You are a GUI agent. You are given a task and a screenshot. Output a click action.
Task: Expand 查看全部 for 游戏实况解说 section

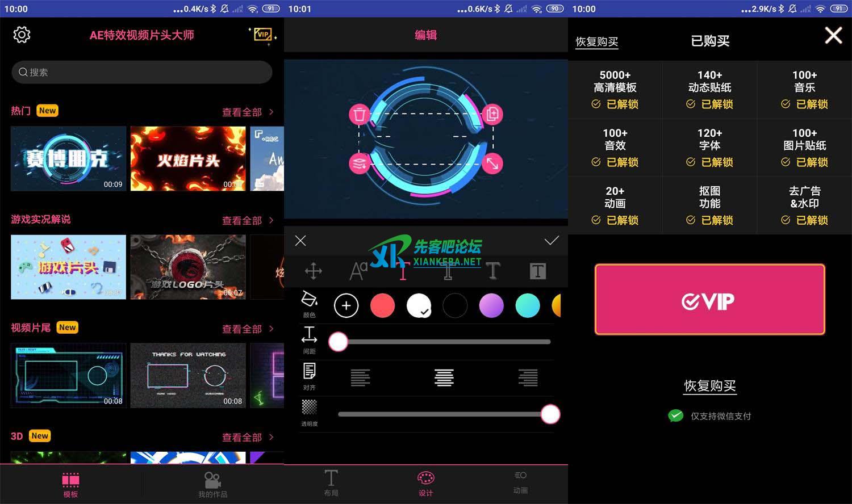click(x=247, y=221)
